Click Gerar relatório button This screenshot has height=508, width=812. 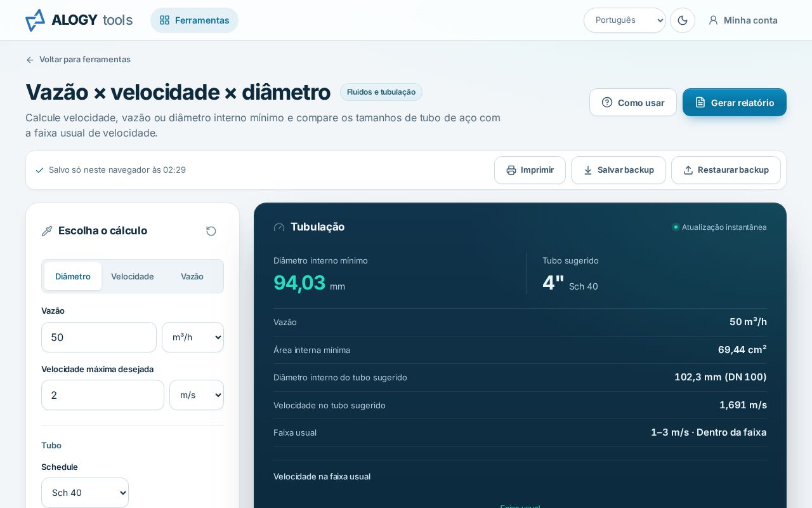(735, 102)
